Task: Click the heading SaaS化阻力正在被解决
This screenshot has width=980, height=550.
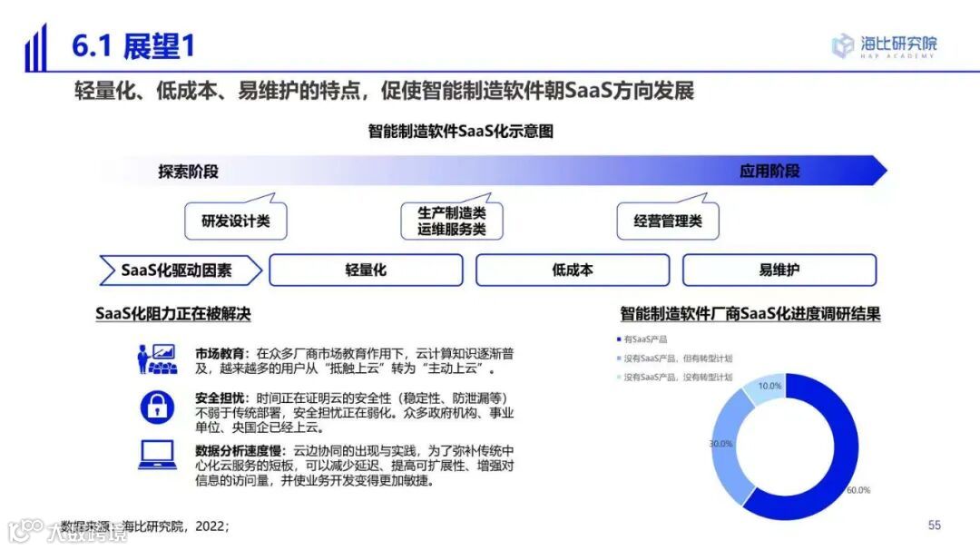Action: click(173, 314)
